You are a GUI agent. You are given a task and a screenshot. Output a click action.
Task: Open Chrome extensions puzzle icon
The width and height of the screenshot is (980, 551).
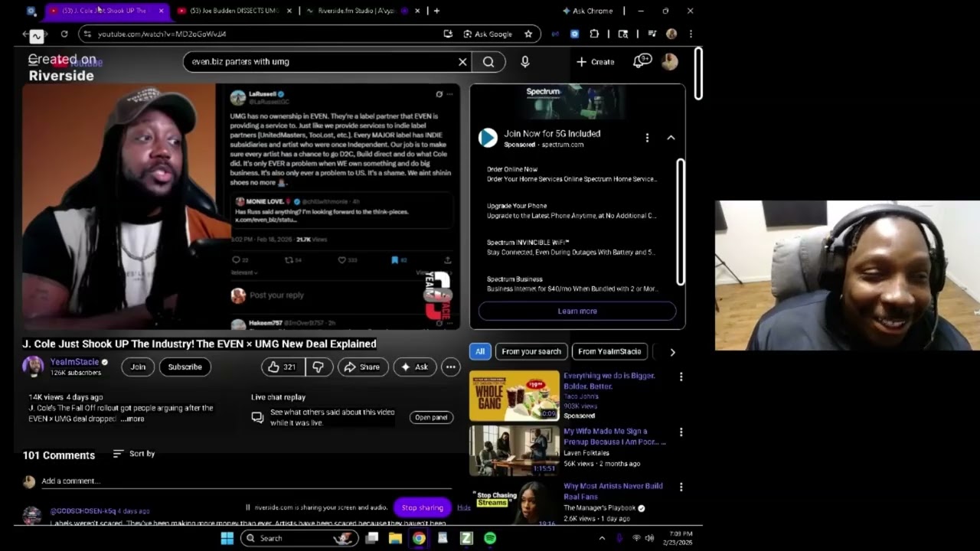click(594, 34)
